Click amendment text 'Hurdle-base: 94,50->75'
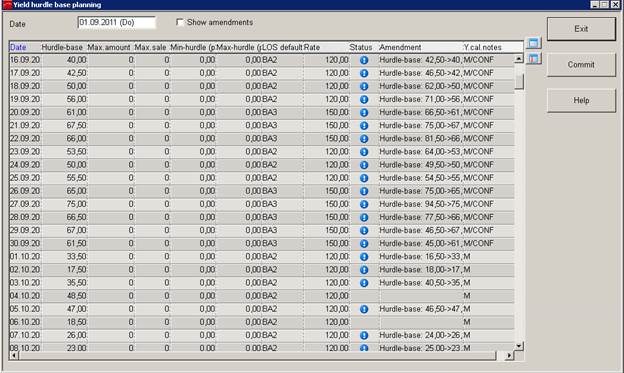 420,204
